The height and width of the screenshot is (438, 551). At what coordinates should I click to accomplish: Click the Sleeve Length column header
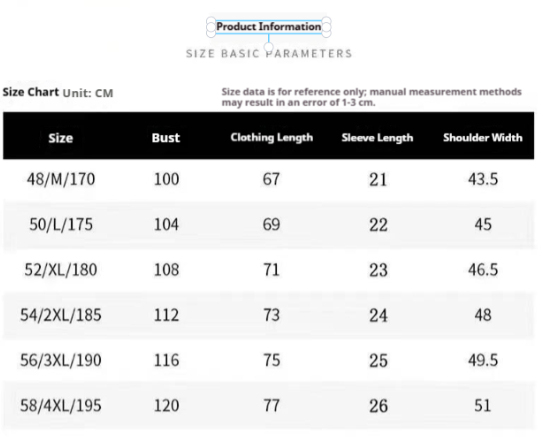[x=377, y=138]
